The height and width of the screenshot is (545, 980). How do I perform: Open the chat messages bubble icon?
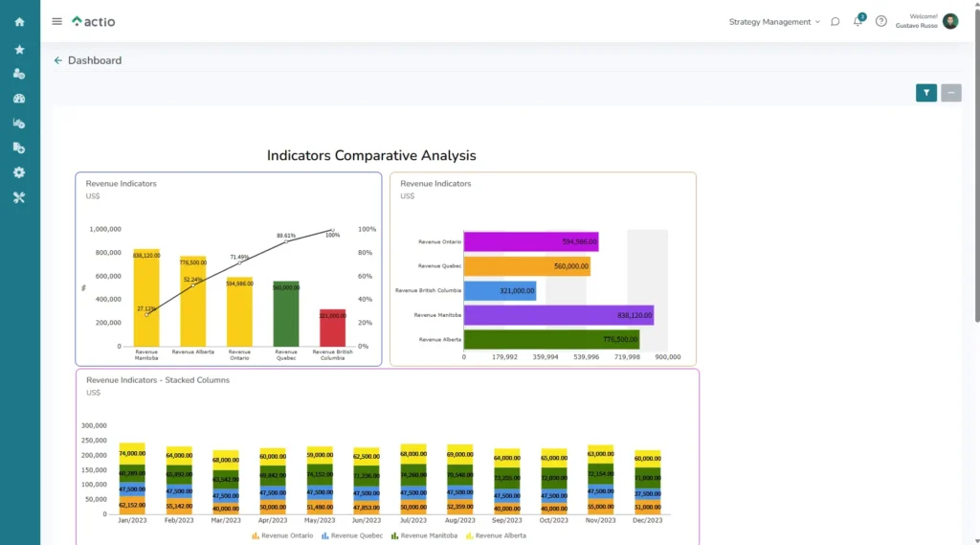click(835, 22)
